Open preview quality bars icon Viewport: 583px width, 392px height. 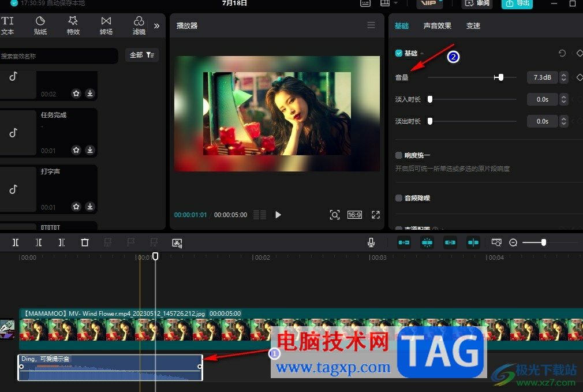(260, 215)
